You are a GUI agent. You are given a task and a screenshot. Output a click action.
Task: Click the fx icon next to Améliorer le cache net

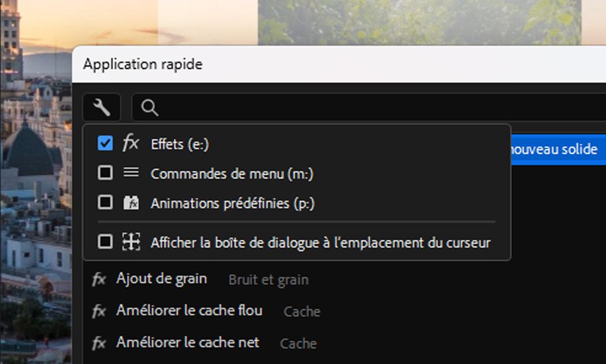point(99,343)
